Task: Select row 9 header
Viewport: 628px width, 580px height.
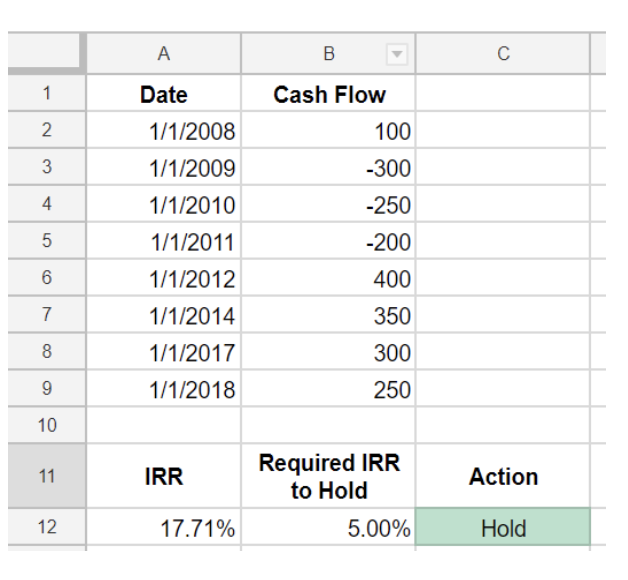Action: coord(46,388)
